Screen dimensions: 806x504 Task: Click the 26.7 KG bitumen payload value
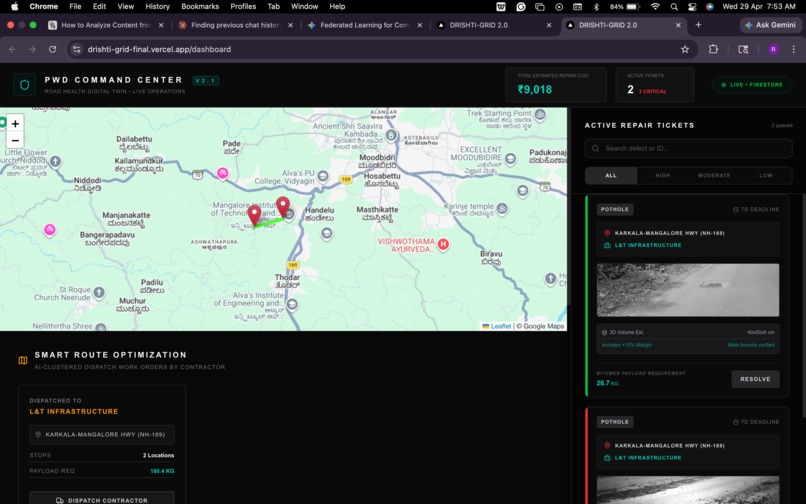tap(607, 383)
